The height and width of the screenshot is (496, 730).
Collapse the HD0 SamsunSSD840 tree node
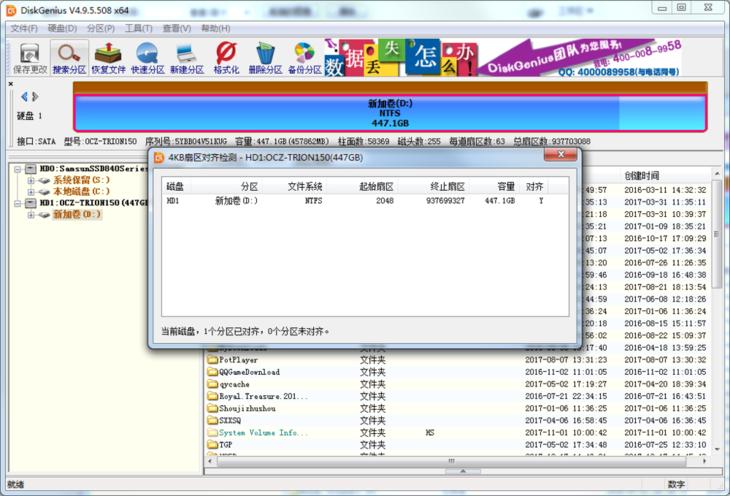tap(18, 169)
